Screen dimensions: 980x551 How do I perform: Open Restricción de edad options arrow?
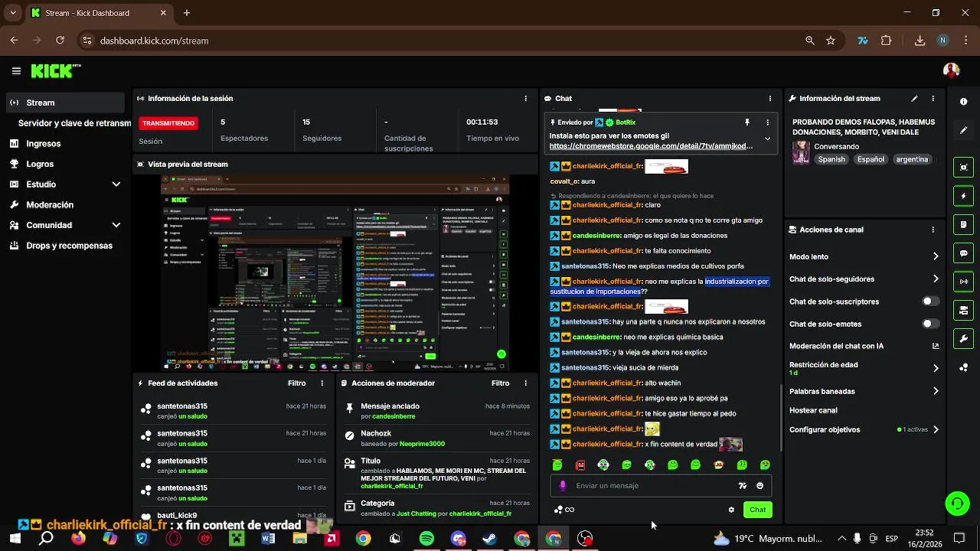(936, 368)
